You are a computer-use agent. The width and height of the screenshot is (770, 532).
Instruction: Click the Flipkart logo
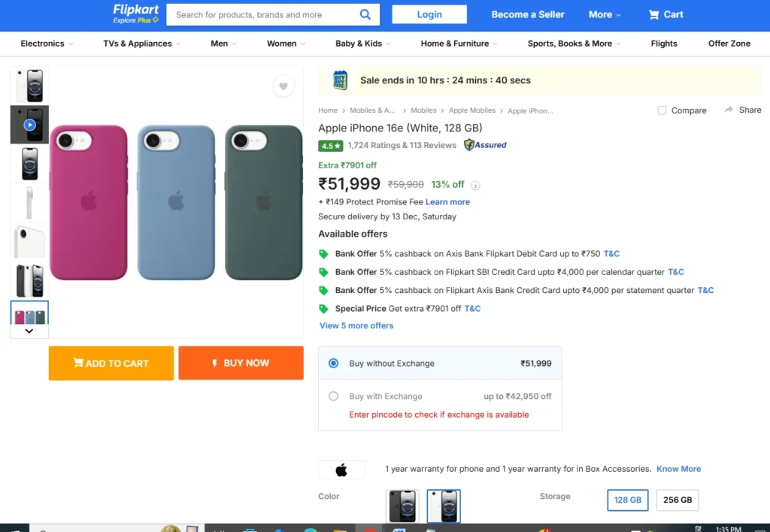tap(135, 13)
